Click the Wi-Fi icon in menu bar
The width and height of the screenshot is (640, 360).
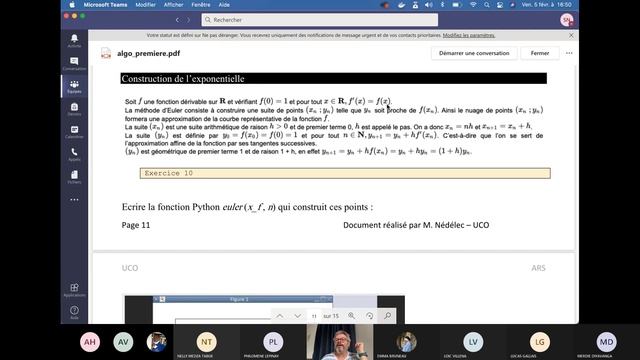[x=473, y=5]
